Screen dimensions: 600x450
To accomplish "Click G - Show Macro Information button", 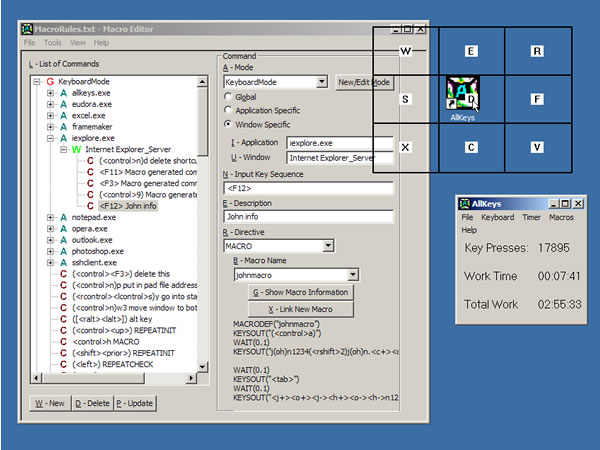I will point(300,292).
